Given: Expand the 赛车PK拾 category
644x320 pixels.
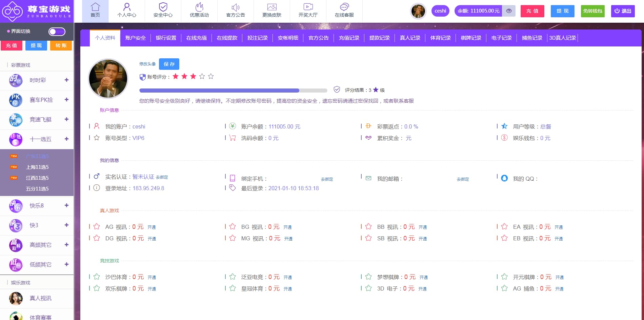Looking at the screenshot, I should click(x=66, y=100).
